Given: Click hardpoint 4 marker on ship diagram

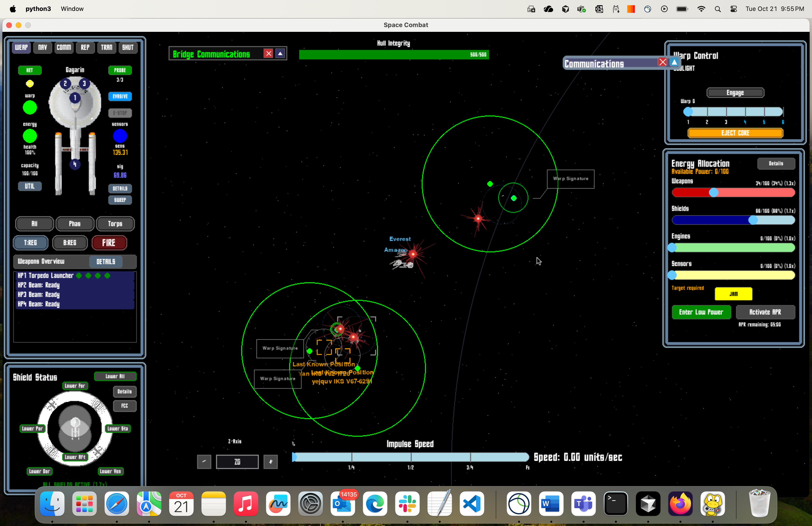Looking at the screenshot, I should click(x=75, y=165).
